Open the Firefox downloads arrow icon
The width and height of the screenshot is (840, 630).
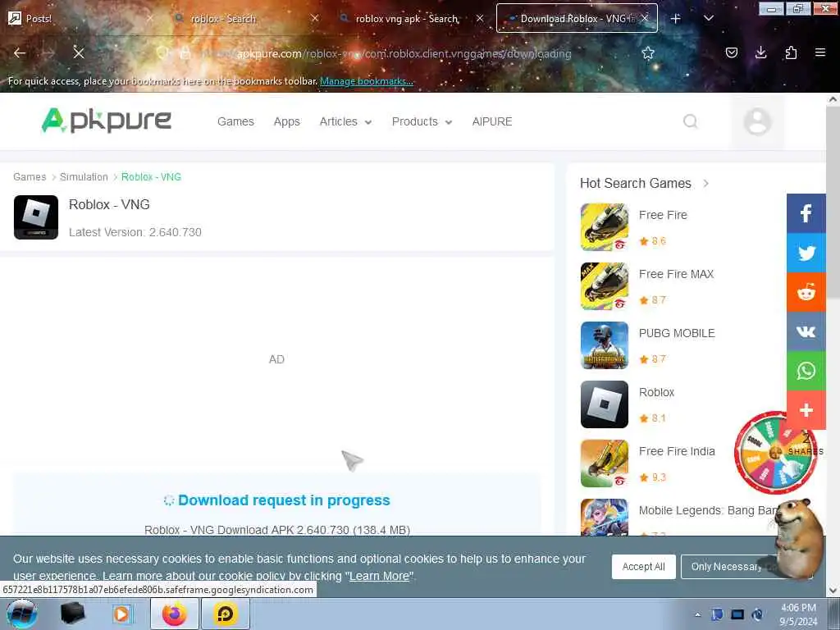click(760, 52)
